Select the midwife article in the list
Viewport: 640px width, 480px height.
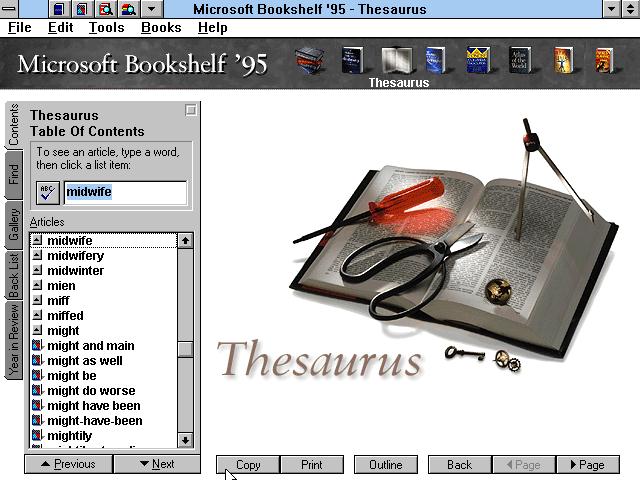click(104, 240)
